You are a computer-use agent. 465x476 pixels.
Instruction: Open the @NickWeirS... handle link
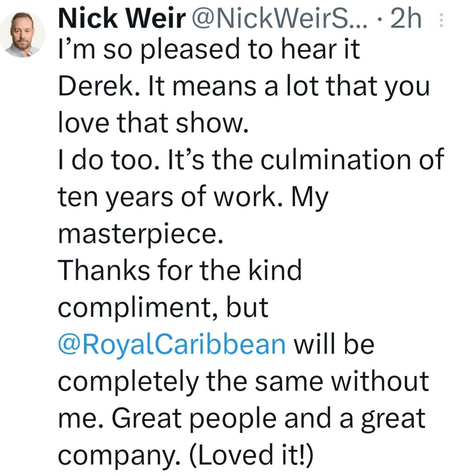278,19
